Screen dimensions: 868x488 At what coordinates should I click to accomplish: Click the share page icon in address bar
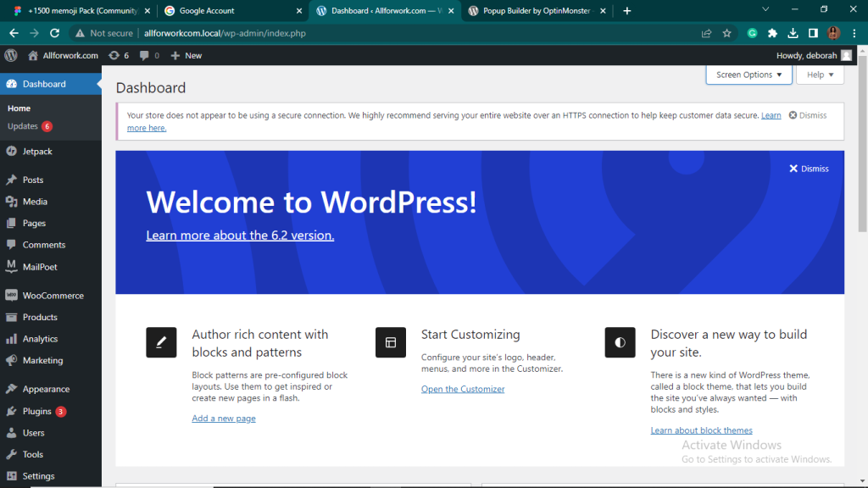point(706,33)
